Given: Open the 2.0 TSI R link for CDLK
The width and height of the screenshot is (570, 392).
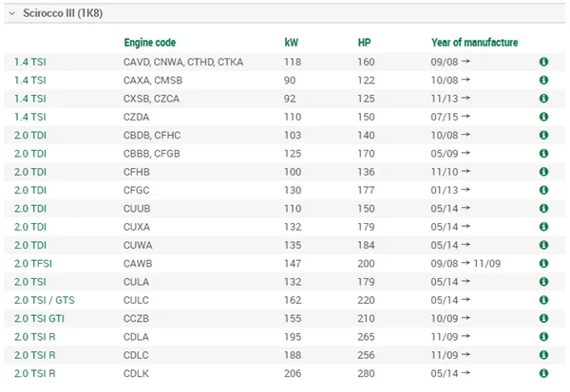Looking at the screenshot, I should coord(35,373).
